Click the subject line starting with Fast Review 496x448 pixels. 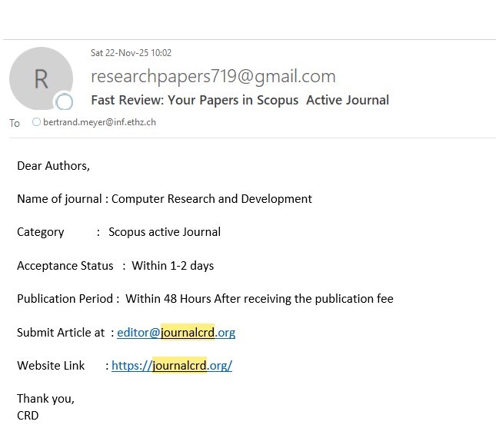point(240,100)
